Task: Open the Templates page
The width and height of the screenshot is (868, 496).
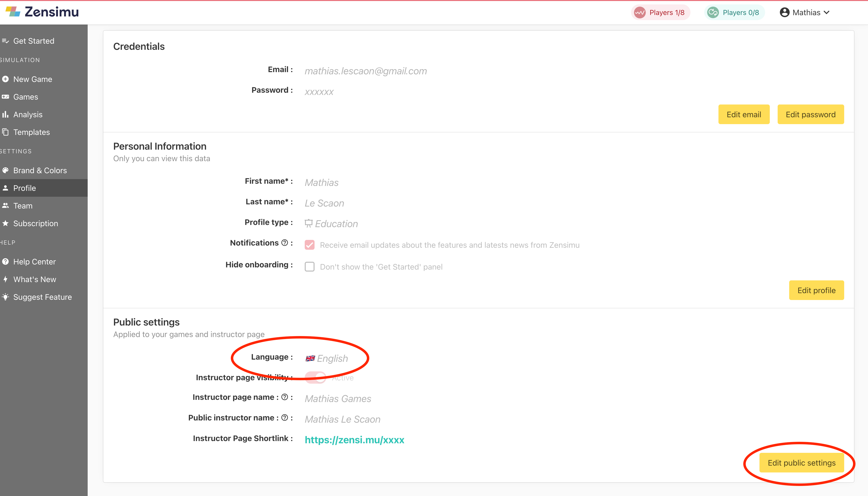Action: [x=44, y=132]
